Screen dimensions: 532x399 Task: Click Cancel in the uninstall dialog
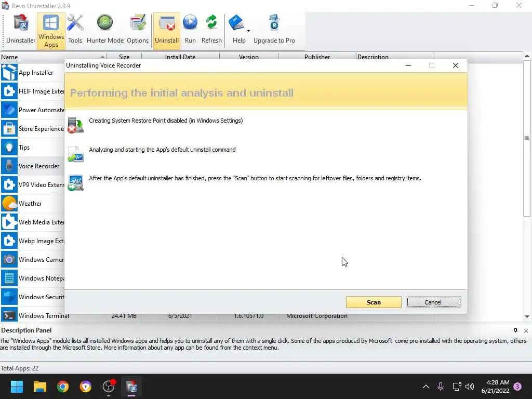[x=433, y=302]
